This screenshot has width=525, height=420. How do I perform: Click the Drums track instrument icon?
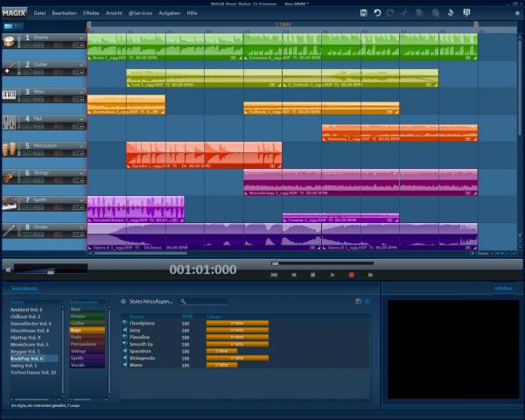pos(10,40)
